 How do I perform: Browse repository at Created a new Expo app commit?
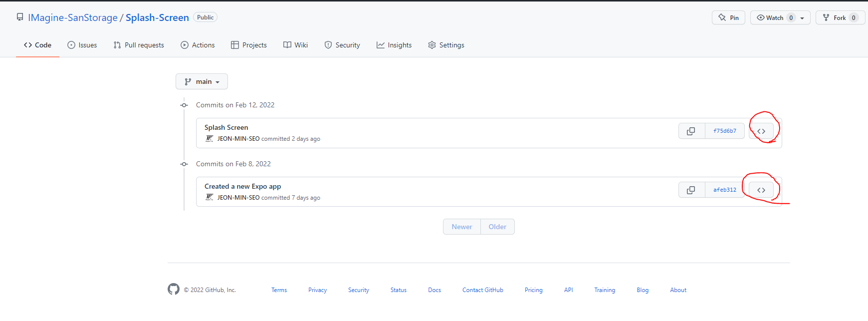point(761,190)
